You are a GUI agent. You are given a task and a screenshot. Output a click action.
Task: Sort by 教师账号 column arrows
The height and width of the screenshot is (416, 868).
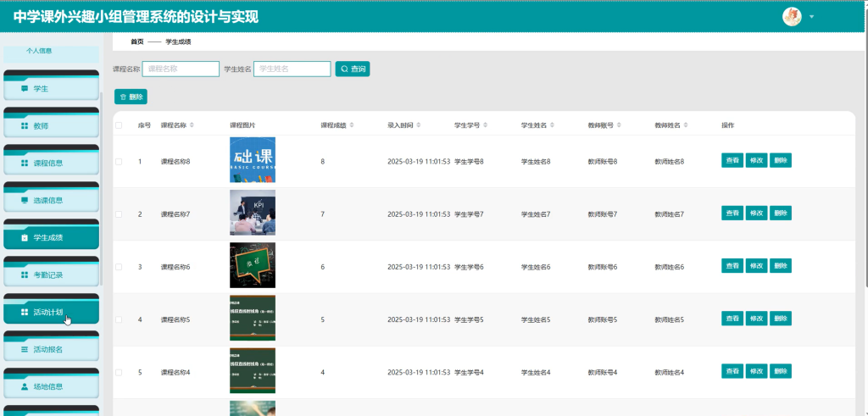tap(619, 125)
